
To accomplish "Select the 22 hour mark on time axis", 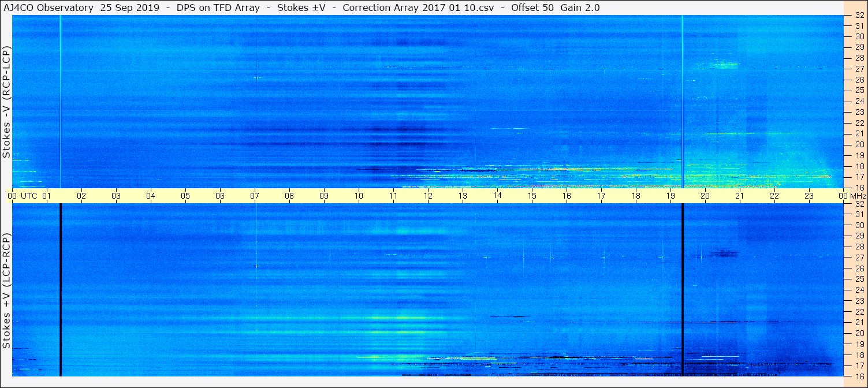I will 774,196.
